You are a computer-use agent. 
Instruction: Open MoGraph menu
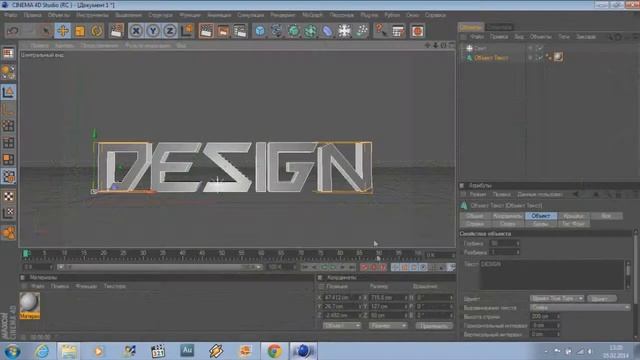pos(312,15)
